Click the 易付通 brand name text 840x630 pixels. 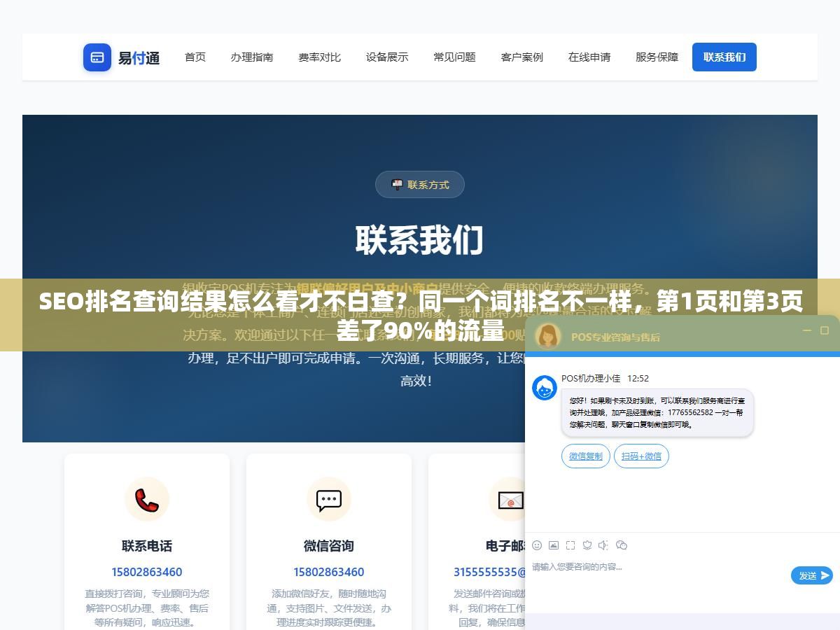139,58
